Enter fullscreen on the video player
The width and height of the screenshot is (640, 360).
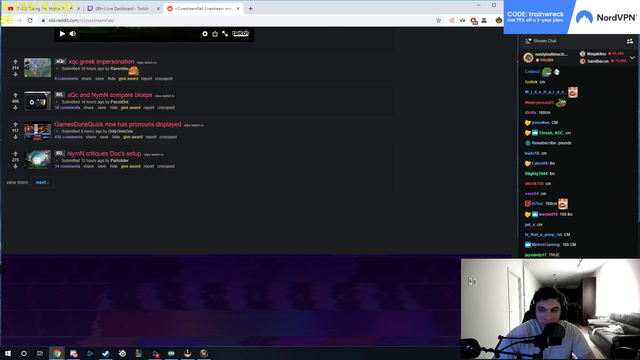pyautogui.click(x=225, y=34)
